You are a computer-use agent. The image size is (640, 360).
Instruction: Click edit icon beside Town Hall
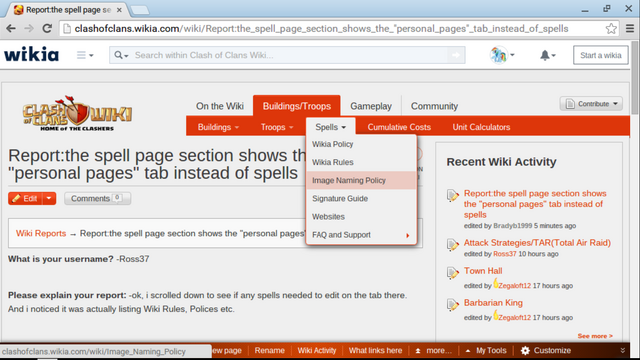[x=452, y=273]
